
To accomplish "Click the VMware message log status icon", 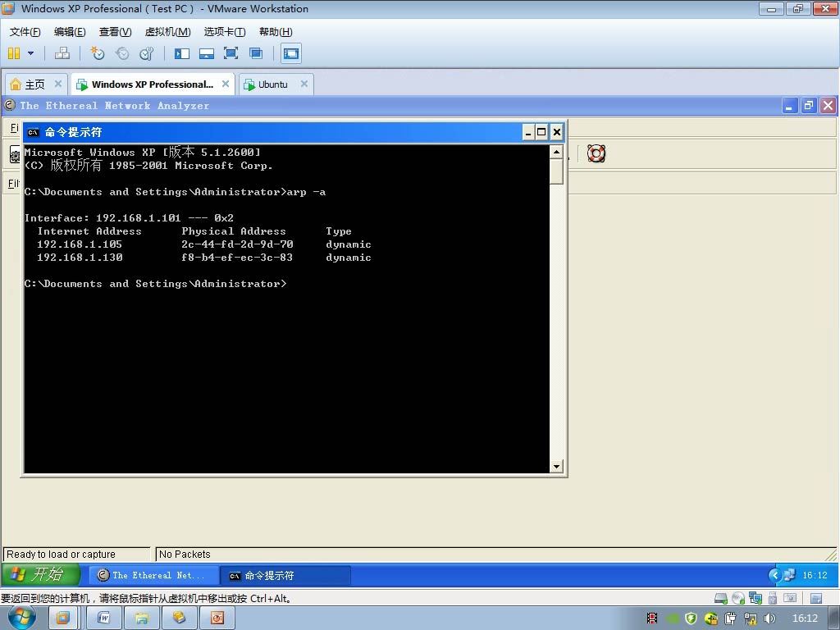I will pos(816,598).
